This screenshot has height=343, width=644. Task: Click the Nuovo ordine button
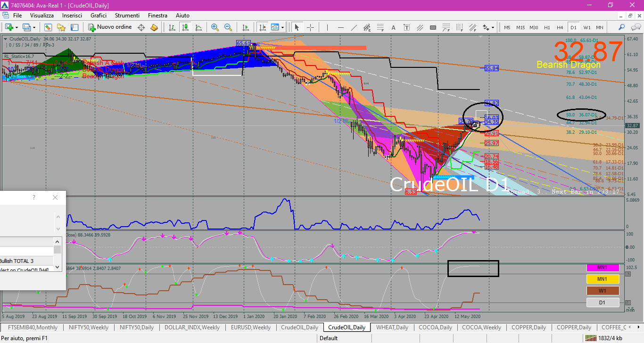[x=110, y=27]
